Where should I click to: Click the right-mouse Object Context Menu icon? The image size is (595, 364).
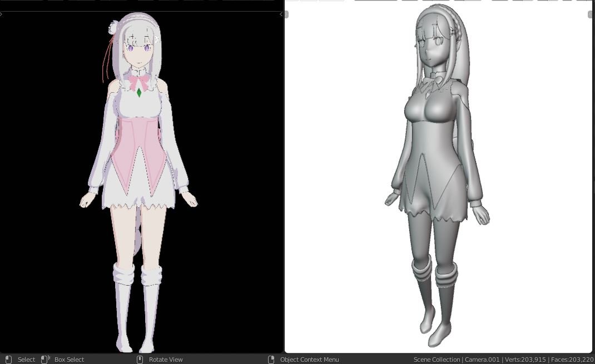click(x=271, y=360)
